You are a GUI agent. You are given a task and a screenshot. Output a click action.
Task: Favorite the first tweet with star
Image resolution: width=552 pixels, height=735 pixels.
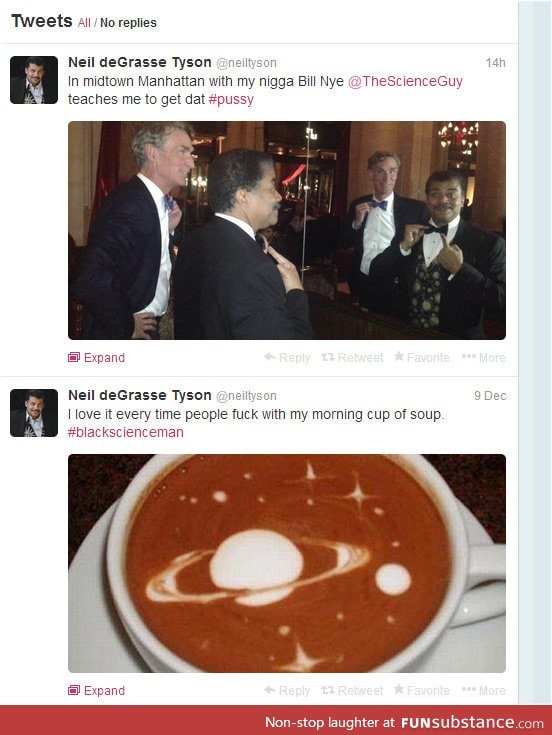pyautogui.click(x=421, y=358)
